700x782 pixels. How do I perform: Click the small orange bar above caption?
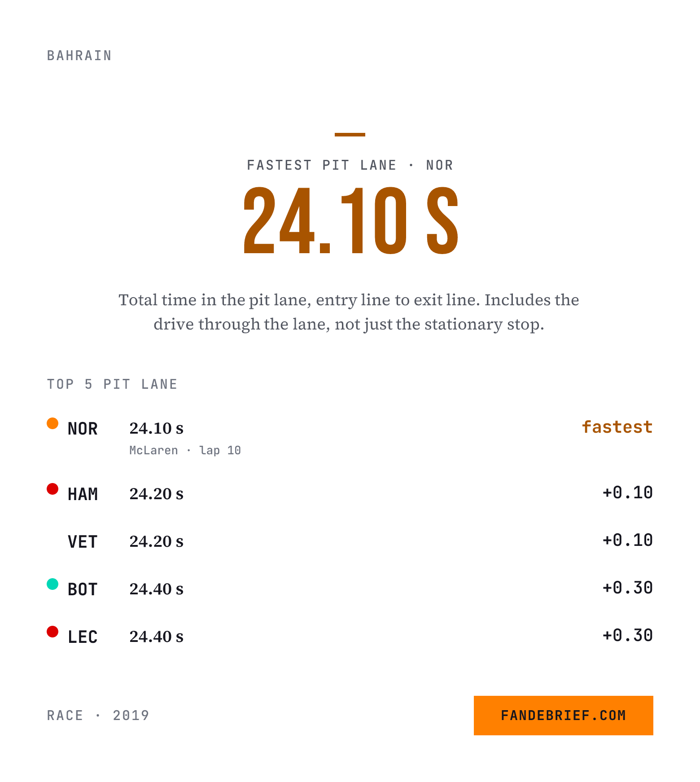[350, 135]
